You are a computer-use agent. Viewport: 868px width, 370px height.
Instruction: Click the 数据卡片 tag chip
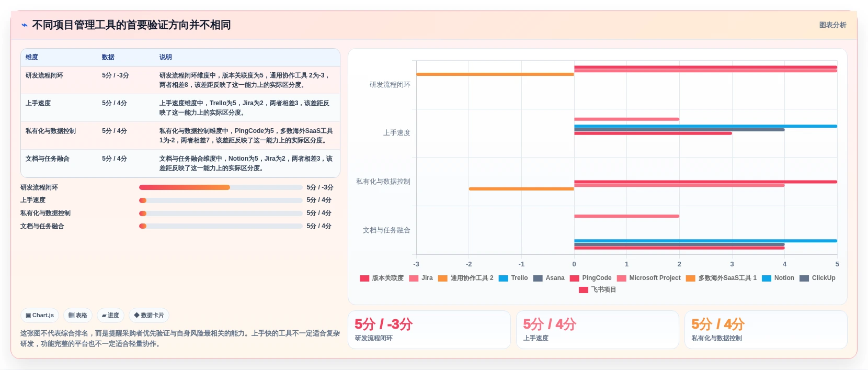[149, 315]
